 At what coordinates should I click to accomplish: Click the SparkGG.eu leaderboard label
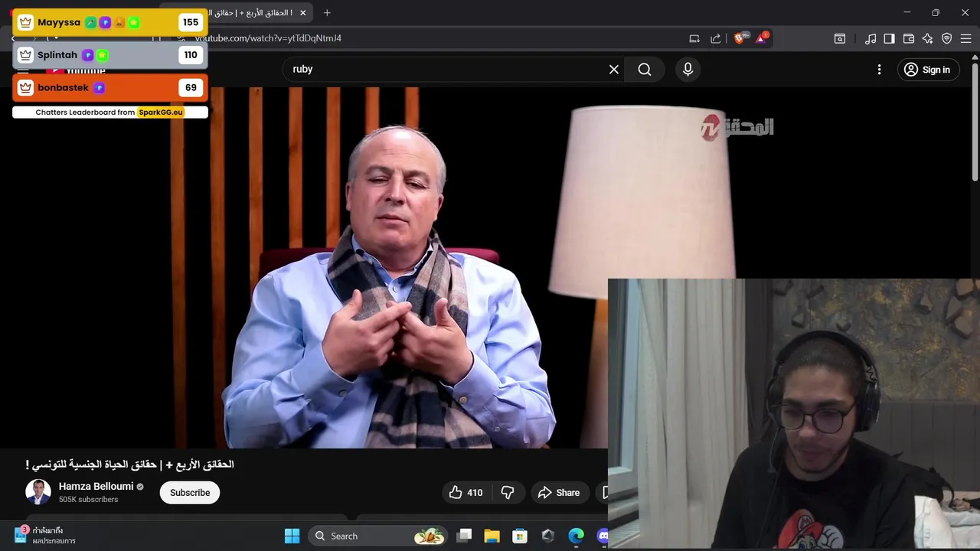coord(161,112)
